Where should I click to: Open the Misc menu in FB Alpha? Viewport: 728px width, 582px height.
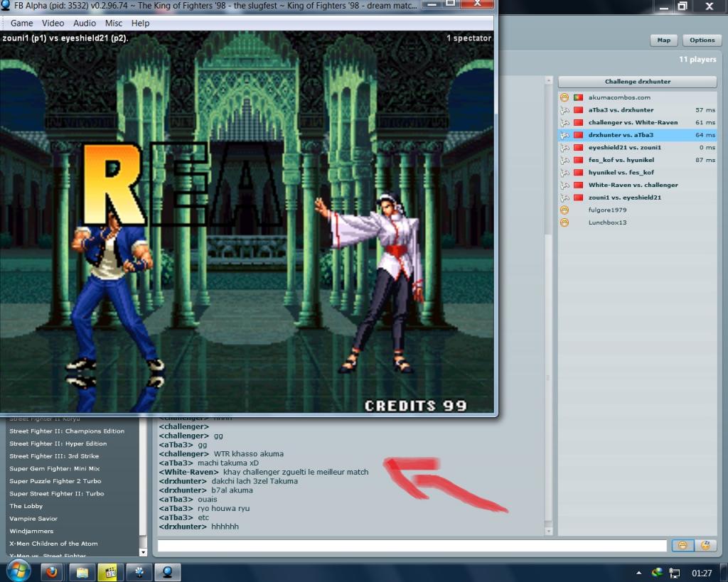(x=114, y=23)
